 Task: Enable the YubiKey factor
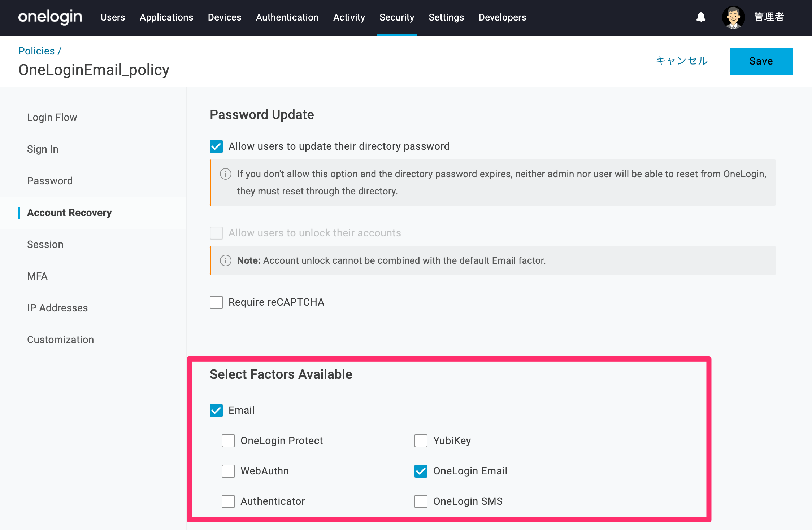(x=421, y=441)
